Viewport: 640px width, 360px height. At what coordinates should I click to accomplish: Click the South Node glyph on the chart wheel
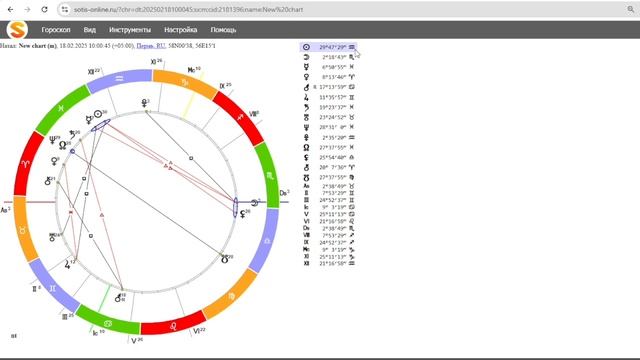224,260
